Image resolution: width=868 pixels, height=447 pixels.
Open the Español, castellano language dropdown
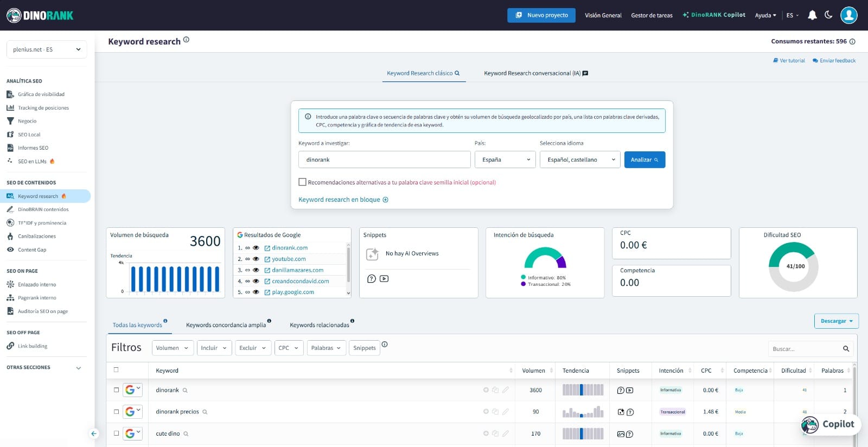click(x=580, y=159)
